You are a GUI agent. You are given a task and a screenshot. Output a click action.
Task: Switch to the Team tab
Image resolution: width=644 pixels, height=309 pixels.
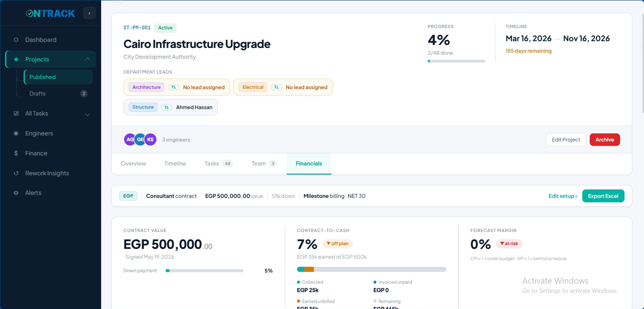click(264, 163)
